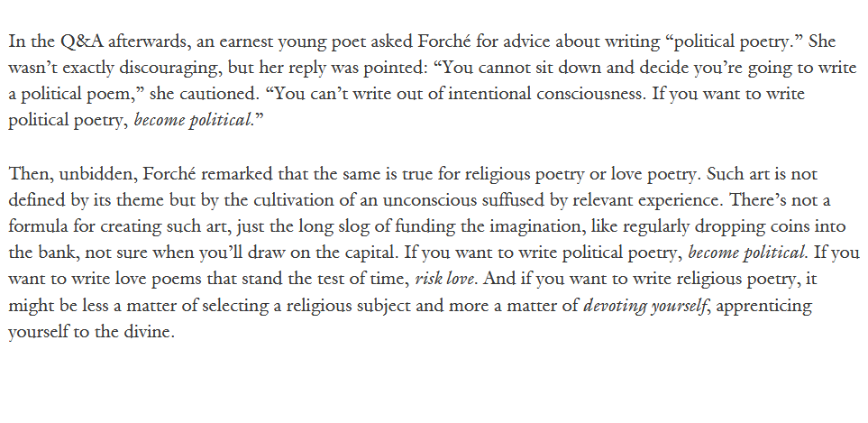868x423 pixels.
Task: Click the italic 'become political' in first paragraph
Action: (193, 120)
